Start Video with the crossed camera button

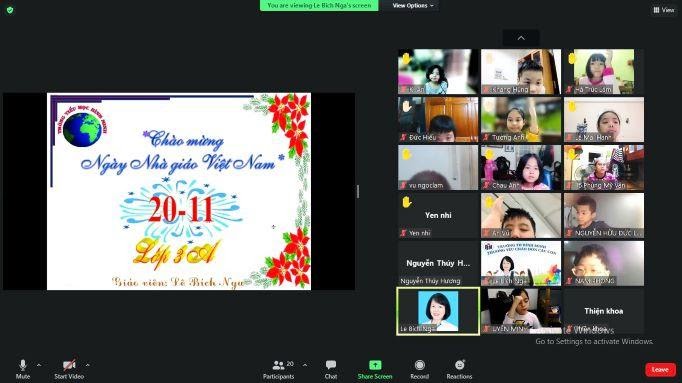coord(69,369)
